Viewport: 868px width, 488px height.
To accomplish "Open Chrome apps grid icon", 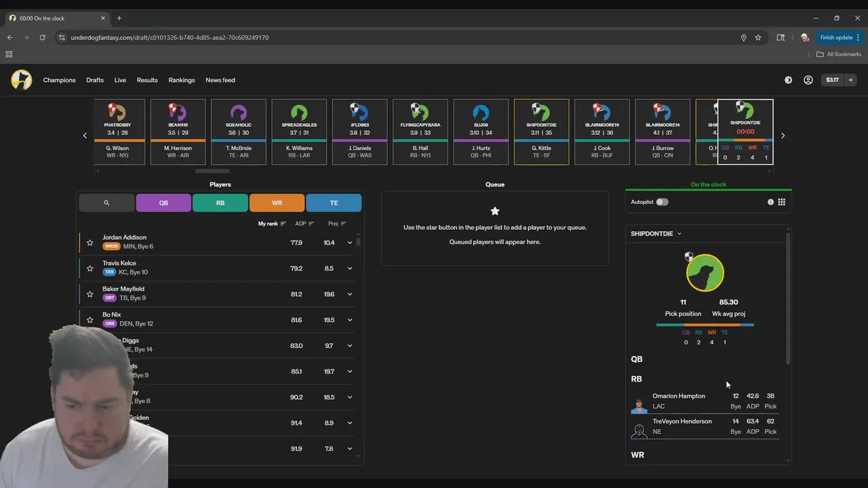I will (x=9, y=54).
